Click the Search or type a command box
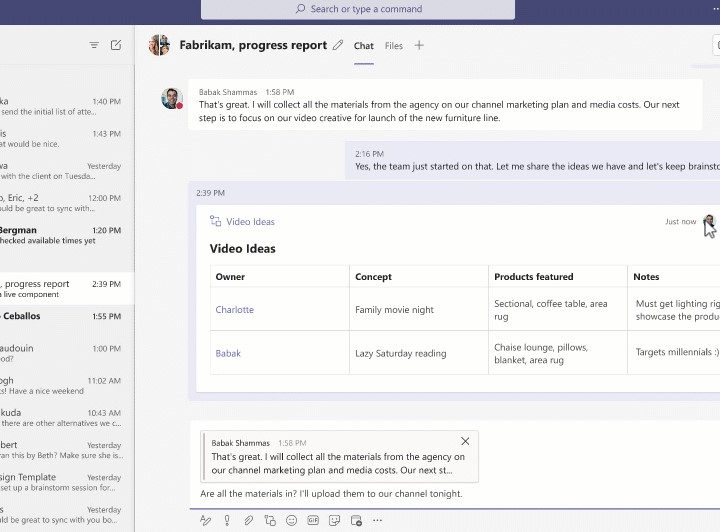The image size is (720, 532). pyautogui.click(x=358, y=9)
